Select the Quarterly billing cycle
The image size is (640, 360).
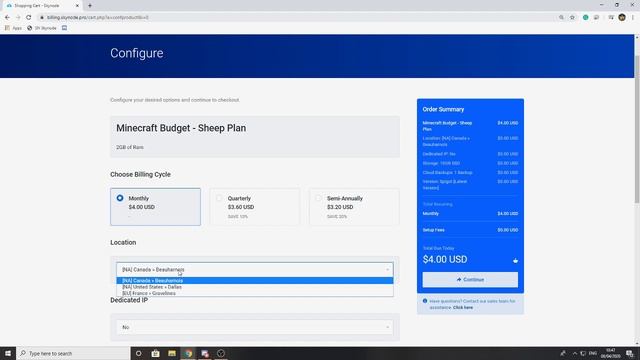[255, 207]
